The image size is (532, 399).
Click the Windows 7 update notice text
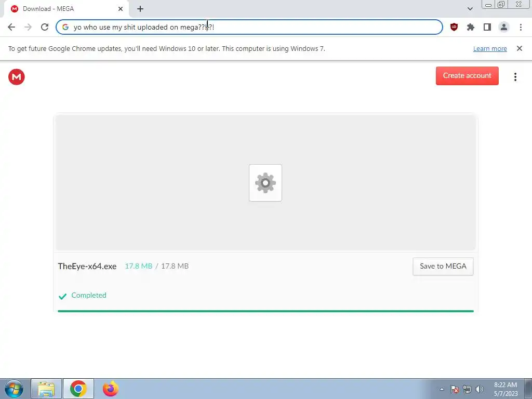tap(167, 48)
